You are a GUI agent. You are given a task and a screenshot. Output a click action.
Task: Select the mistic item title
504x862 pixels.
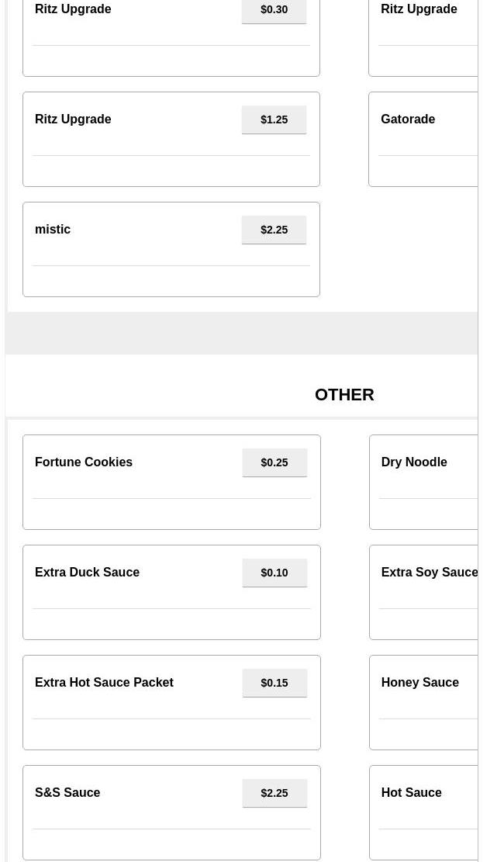point(52,229)
